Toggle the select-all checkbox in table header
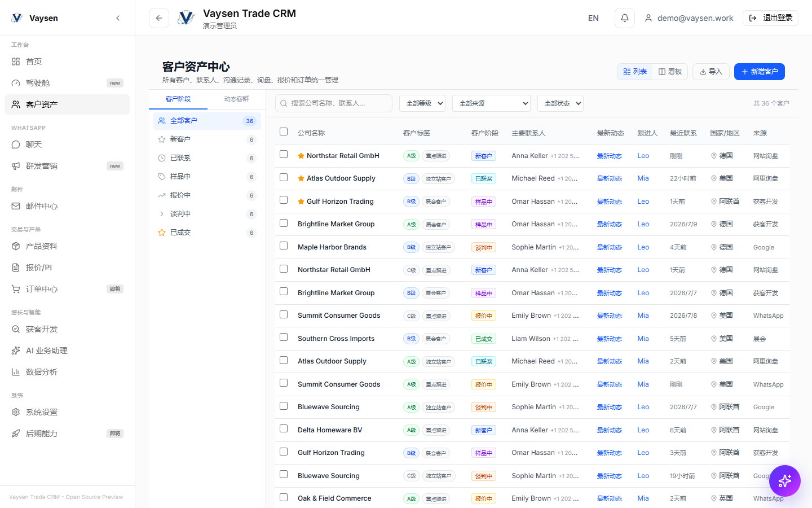This screenshot has height=508, width=812. pyautogui.click(x=284, y=132)
